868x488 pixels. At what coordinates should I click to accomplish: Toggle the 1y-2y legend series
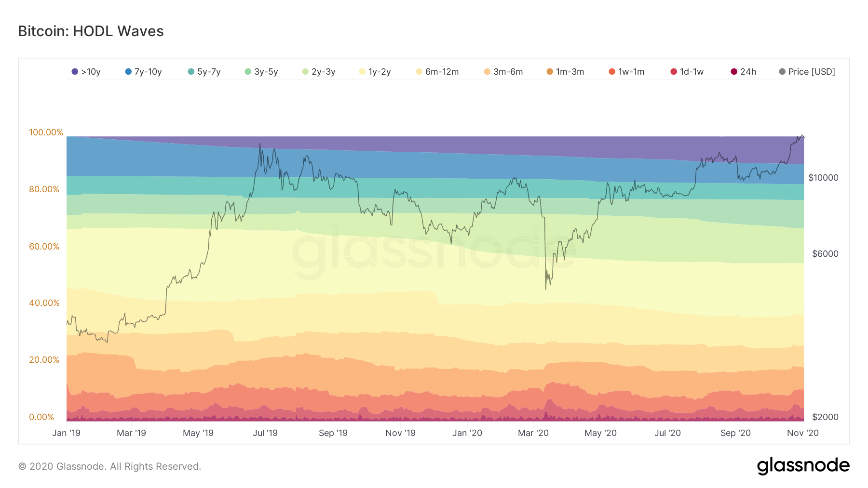[x=375, y=72]
